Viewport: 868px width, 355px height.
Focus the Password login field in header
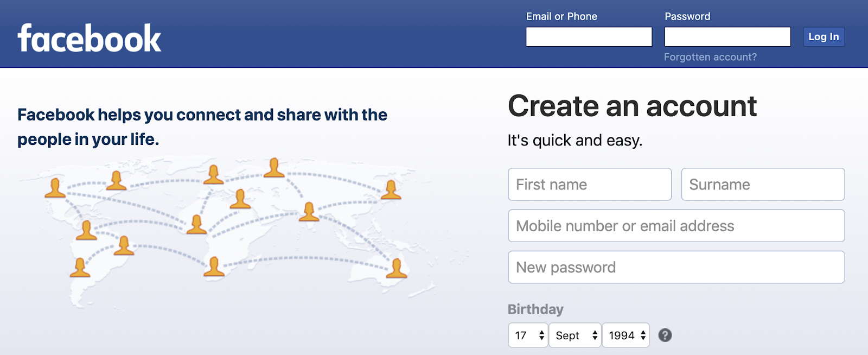click(727, 37)
